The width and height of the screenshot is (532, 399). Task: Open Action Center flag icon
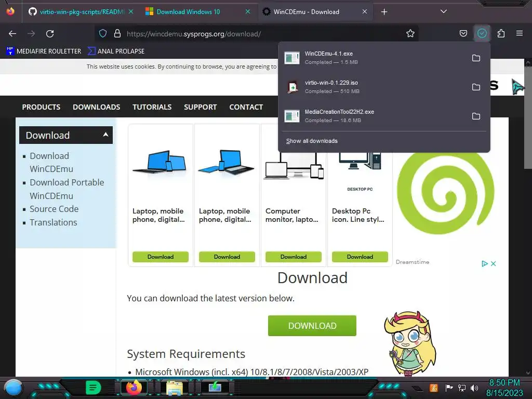point(449,388)
